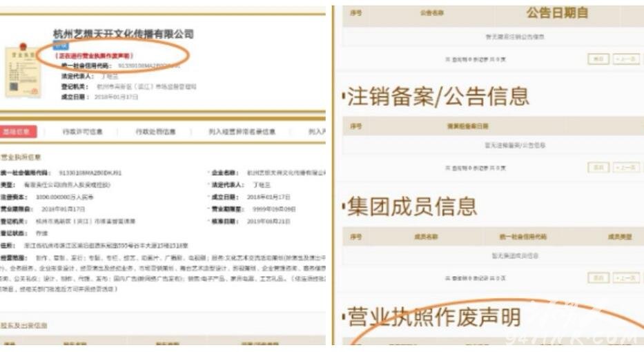
Task: Click the 核准日期 value in details
Action: point(269,222)
